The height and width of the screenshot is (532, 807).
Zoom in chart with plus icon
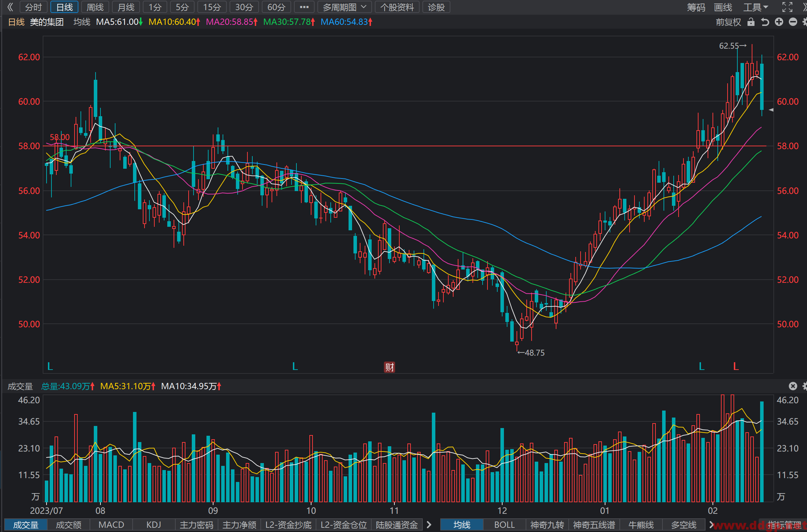click(x=779, y=22)
